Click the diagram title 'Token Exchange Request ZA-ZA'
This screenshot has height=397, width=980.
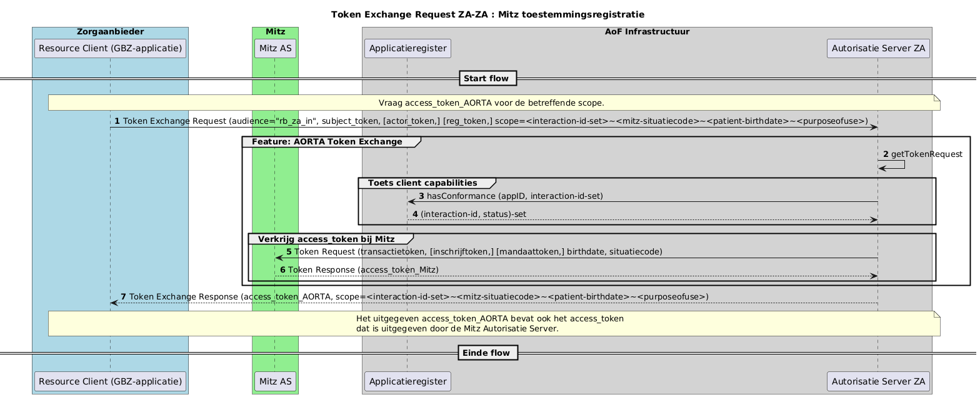pyautogui.click(x=487, y=14)
